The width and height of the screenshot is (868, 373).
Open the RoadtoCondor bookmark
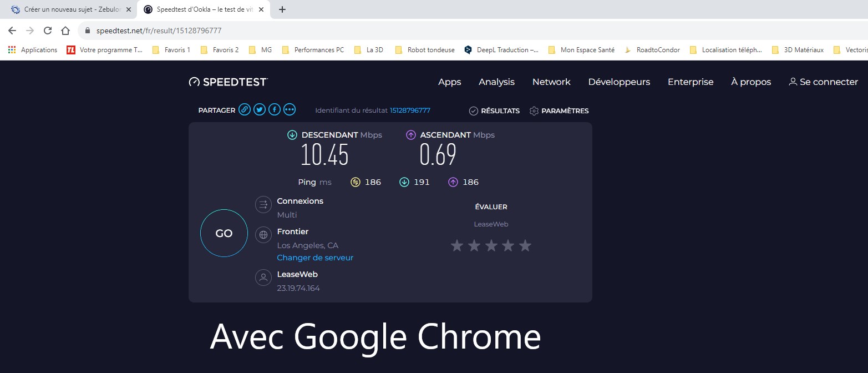pos(652,50)
